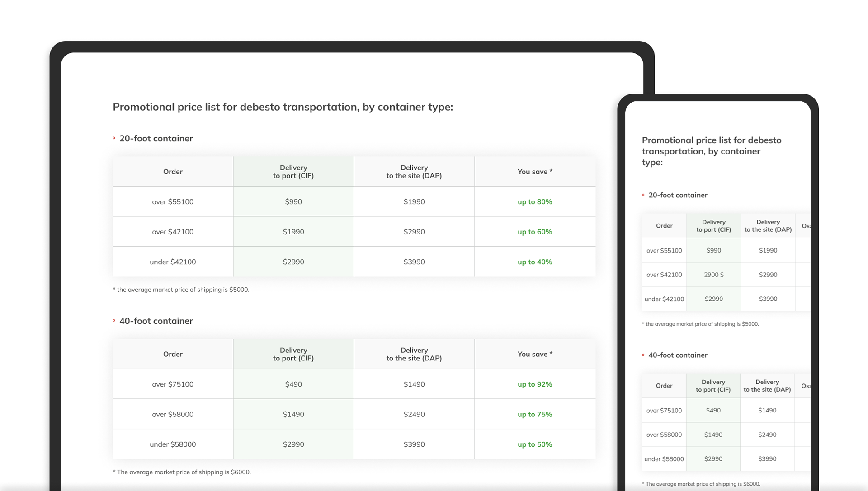Screen dimensions: 868x491
Task: Click tablet DAP price $1990 in over $55100 row
Action: coord(414,202)
